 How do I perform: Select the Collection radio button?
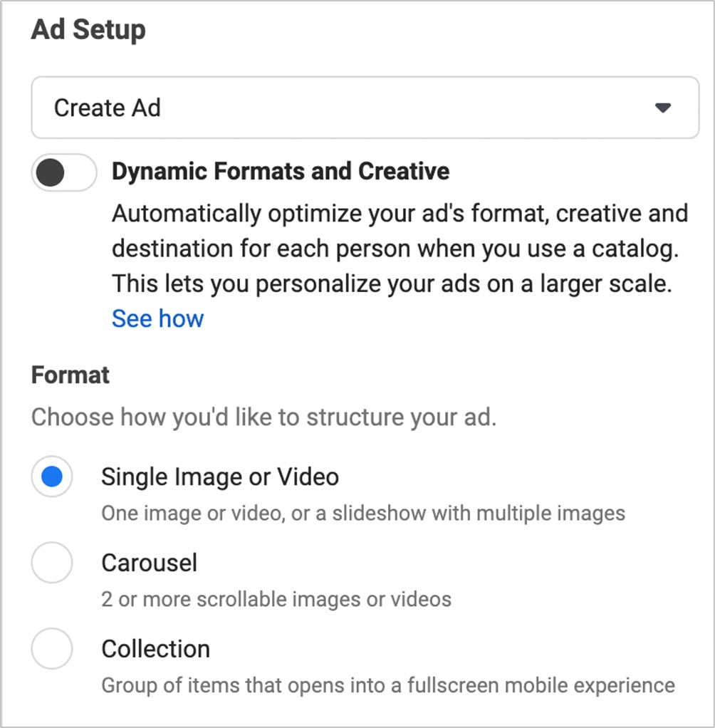point(52,649)
